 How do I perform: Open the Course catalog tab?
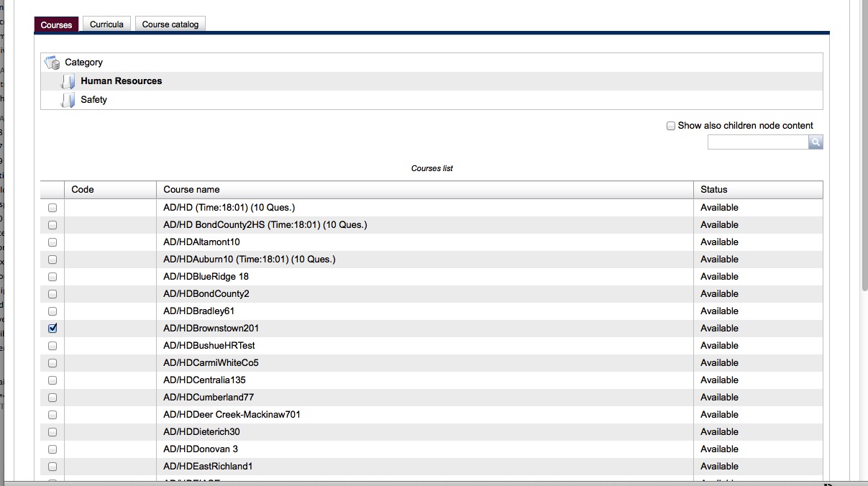pos(170,24)
